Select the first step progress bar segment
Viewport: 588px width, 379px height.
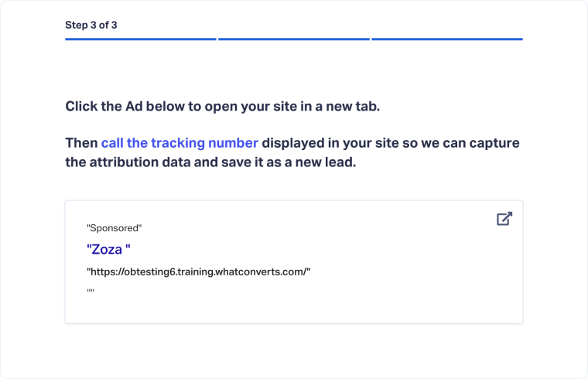[x=140, y=39]
